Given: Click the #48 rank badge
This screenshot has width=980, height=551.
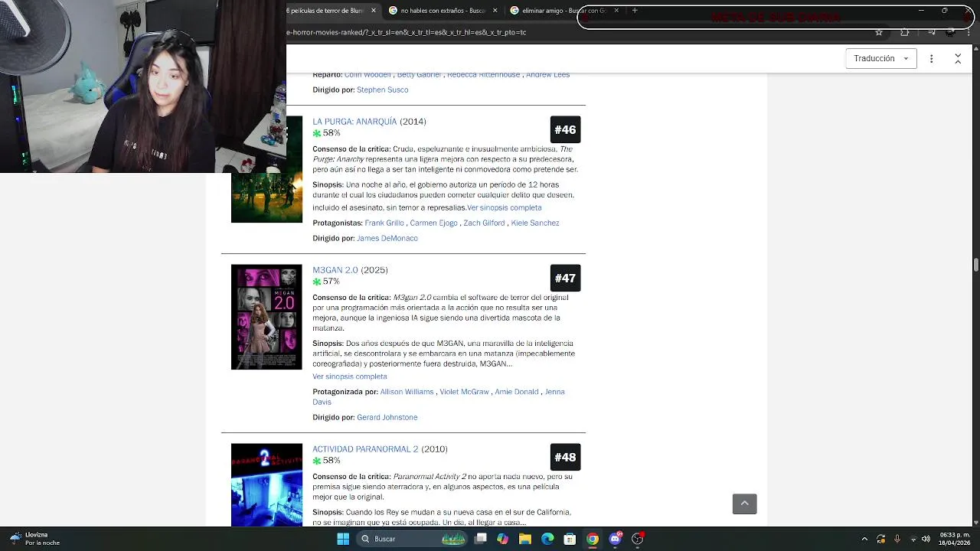Looking at the screenshot, I should click(x=565, y=457).
